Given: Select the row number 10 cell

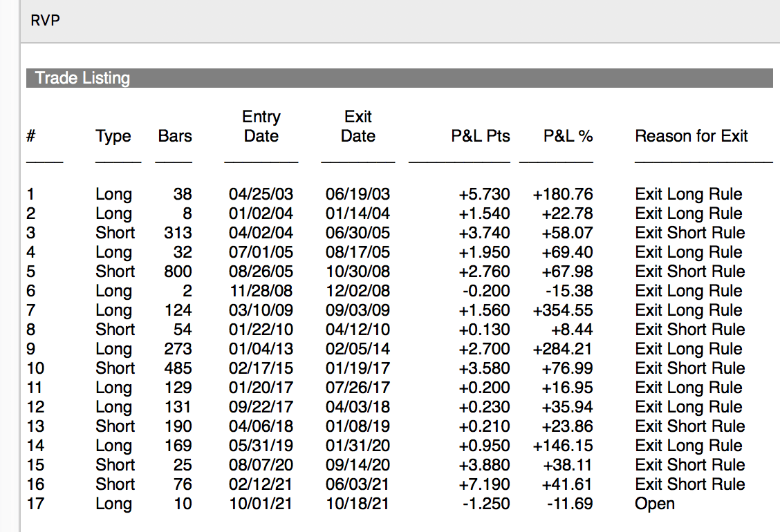Looking at the screenshot, I should 35,368.
